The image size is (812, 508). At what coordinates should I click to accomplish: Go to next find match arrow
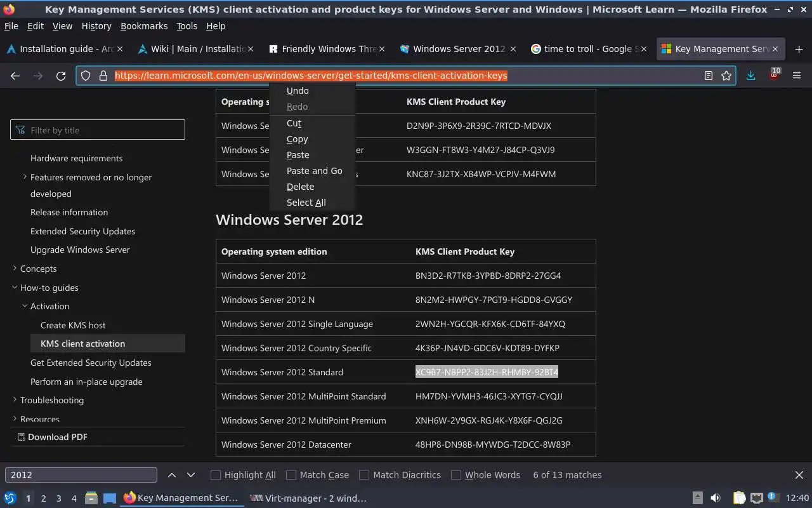click(x=191, y=475)
